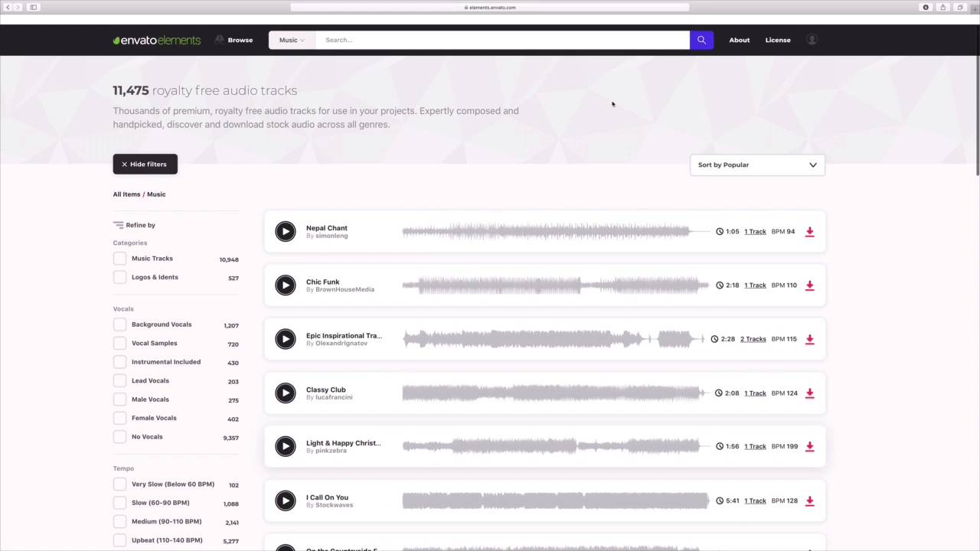
Task: Toggle the Safari sidebar button
Action: click(34, 7)
